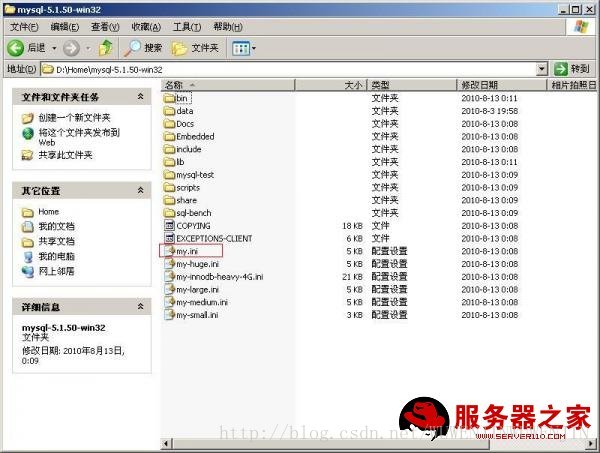Select the my-medium.ini file icon
The height and width of the screenshot is (453, 600).
pyautogui.click(x=170, y=302)
